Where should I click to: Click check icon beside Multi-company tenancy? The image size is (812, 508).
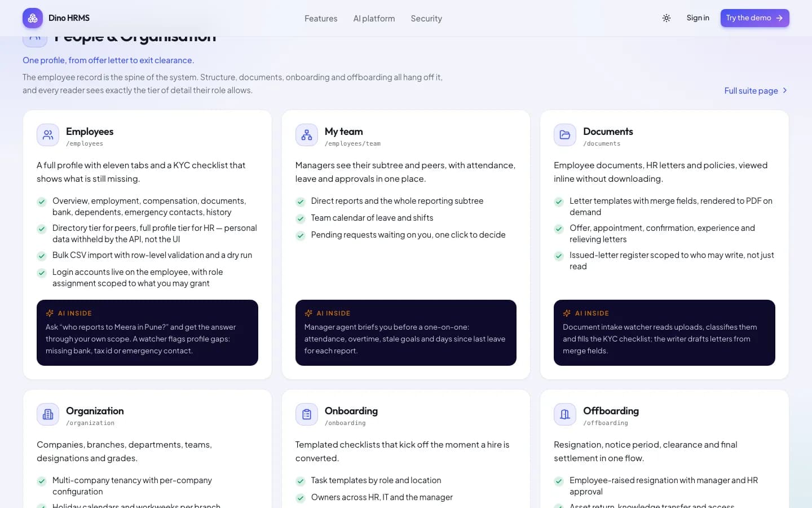42,481
